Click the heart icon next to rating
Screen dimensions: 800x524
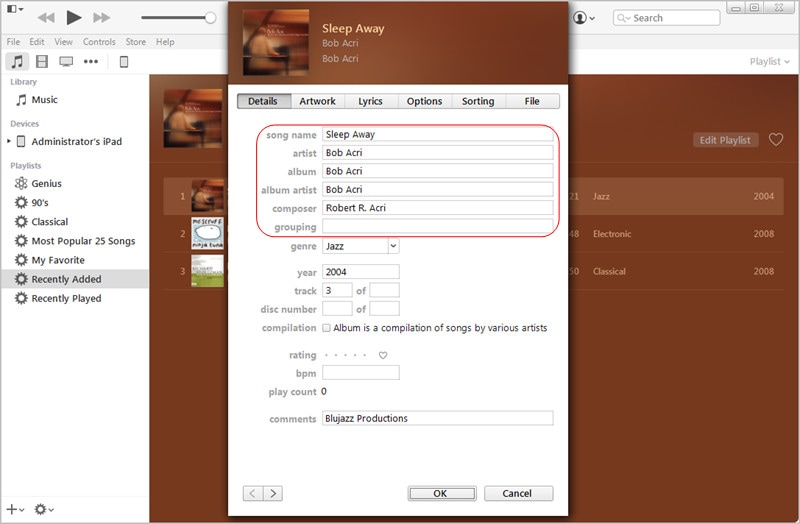click(x=383, y=355)
